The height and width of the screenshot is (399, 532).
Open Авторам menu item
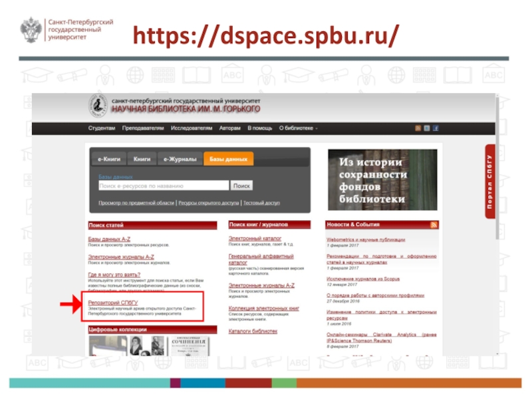point(229,128)
